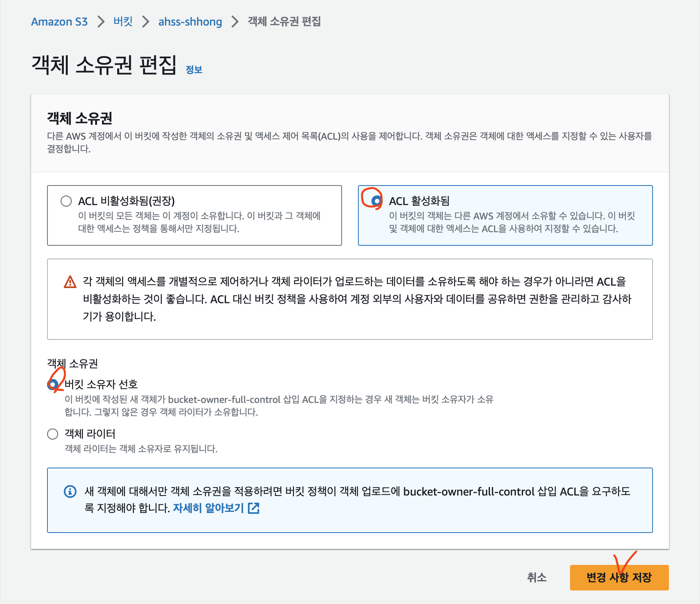Choose the 객체 라이터 radio option
This screenshot has width=700, height=604.
point(53,434)
